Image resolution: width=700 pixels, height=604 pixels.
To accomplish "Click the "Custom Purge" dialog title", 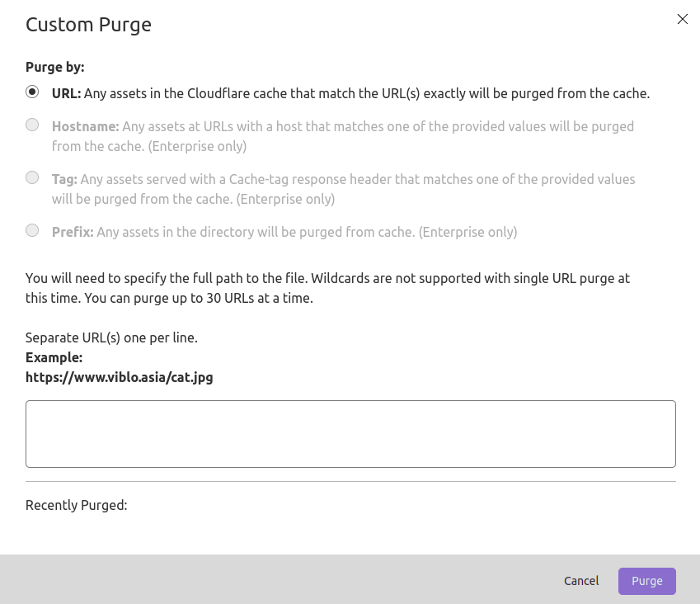I will coord(88,25).
